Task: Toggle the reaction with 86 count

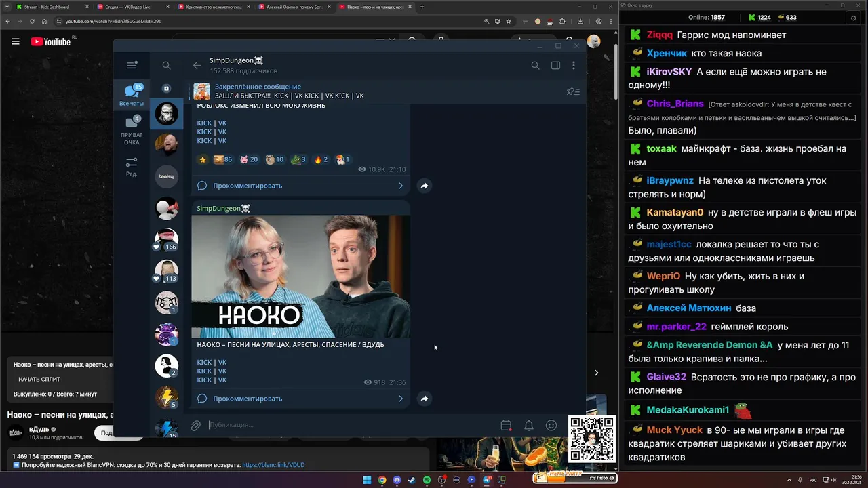Action: 222,159
